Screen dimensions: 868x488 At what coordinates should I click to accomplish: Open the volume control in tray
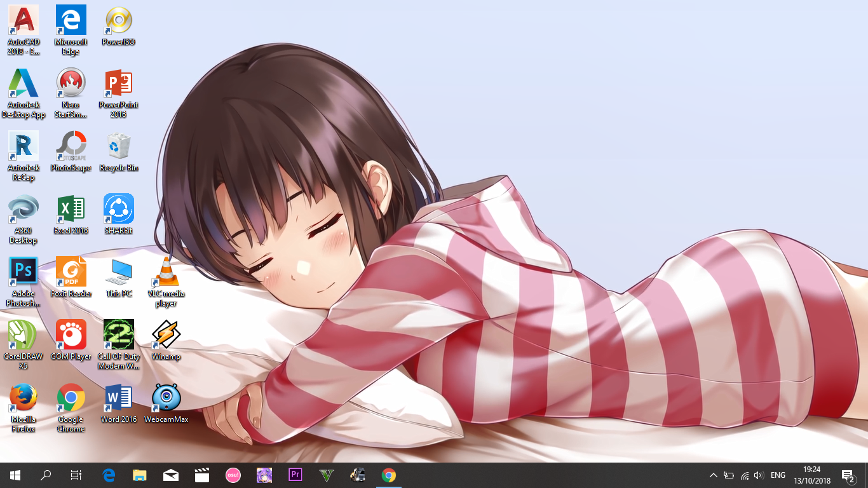click(x=759, y=475)
